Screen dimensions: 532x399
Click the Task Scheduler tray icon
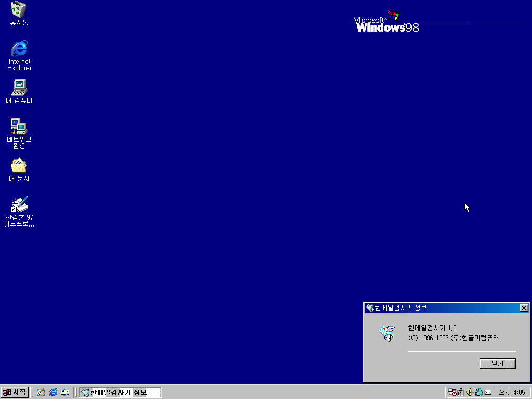[452, 392]
